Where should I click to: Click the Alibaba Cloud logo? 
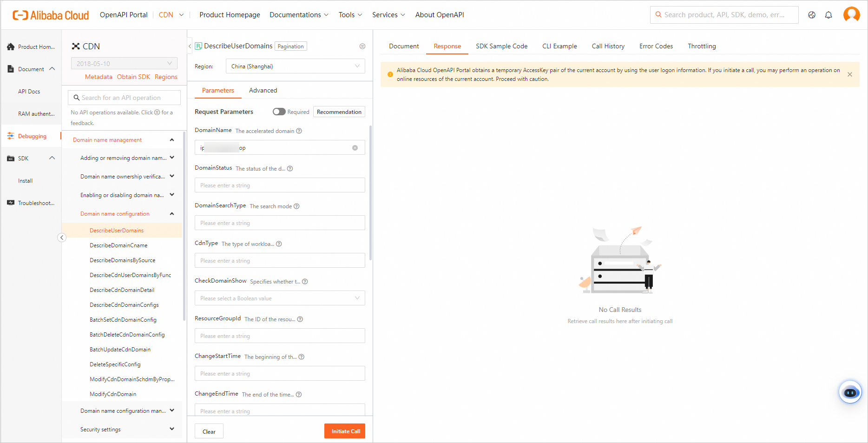(51, 15)
